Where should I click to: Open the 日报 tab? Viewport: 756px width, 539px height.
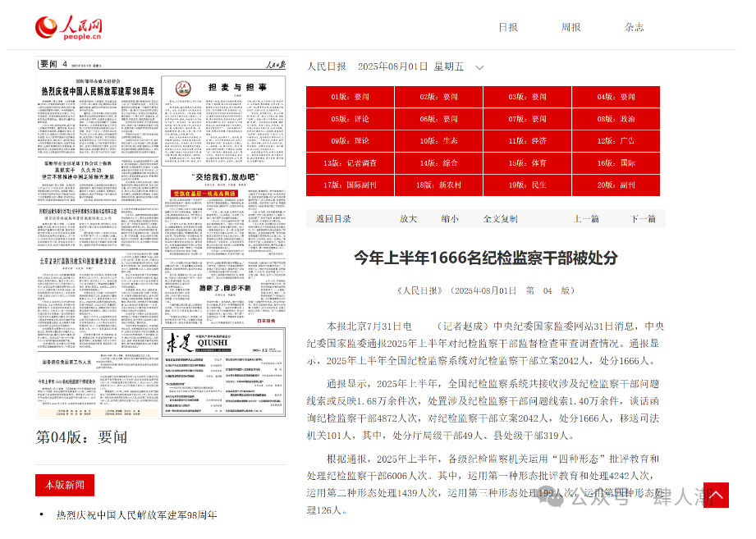508,27
